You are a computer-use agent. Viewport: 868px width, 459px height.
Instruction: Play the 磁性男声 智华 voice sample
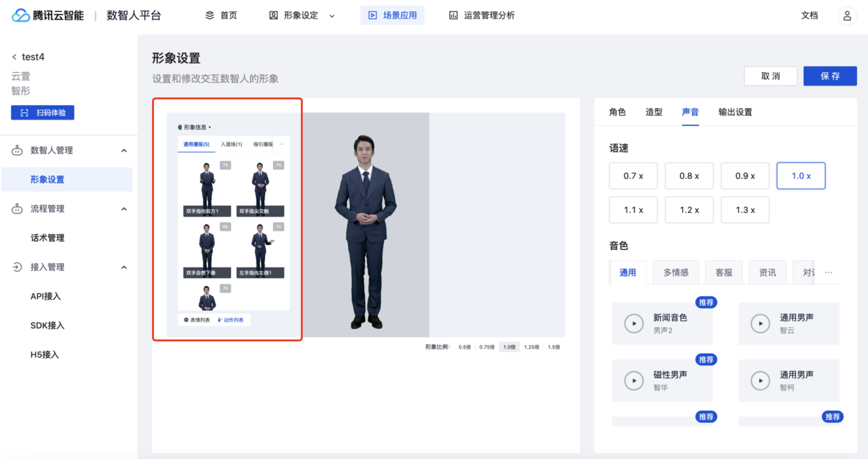634,381
